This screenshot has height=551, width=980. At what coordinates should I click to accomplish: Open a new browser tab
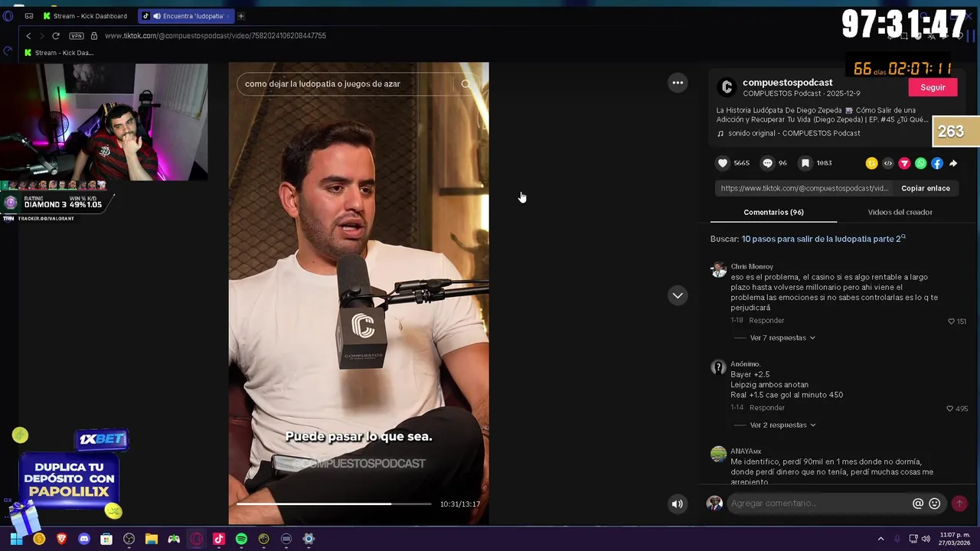point(240,16)
